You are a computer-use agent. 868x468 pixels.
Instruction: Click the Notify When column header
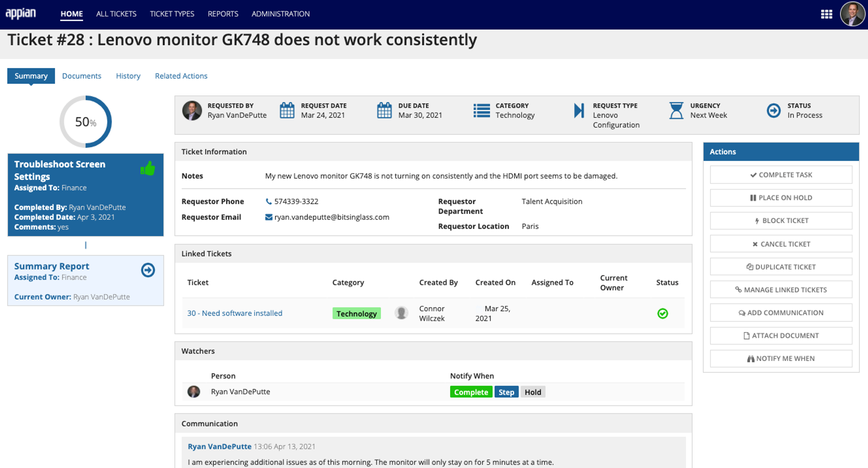tap(472, 376)
